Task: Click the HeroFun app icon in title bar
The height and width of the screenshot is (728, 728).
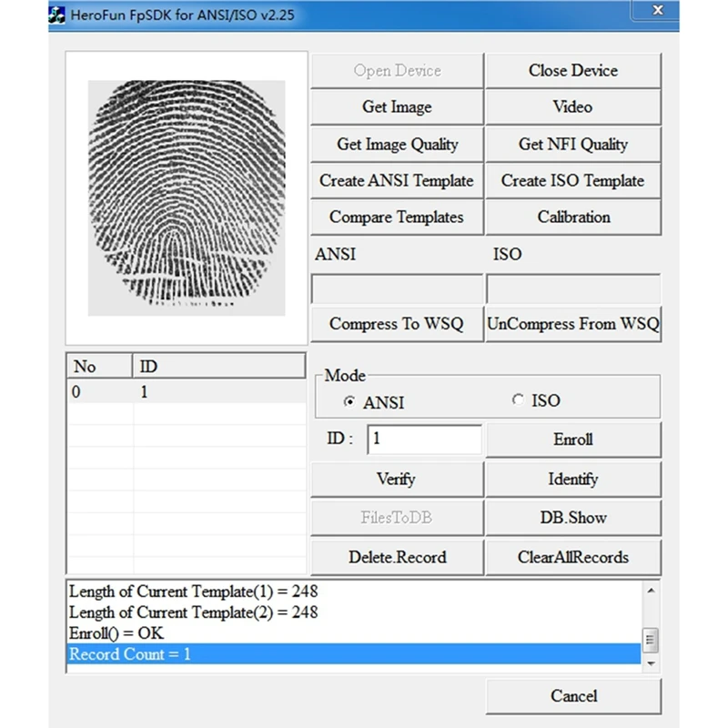Action: [x=58, y=15]
